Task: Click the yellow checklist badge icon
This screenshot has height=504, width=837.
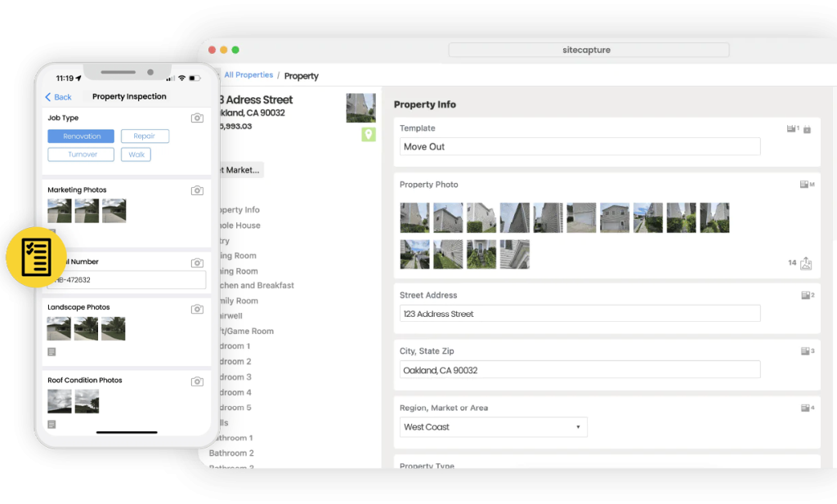Action: point(36,257)
